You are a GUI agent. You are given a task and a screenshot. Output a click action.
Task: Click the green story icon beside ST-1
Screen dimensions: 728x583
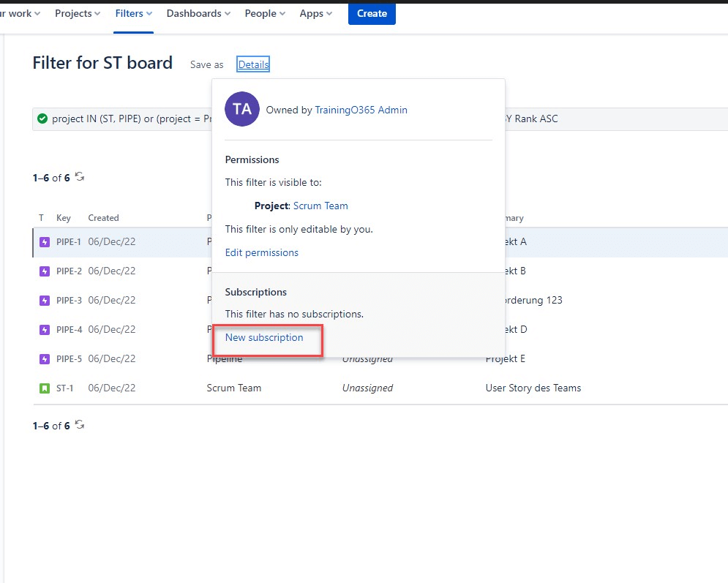(43, 388)
